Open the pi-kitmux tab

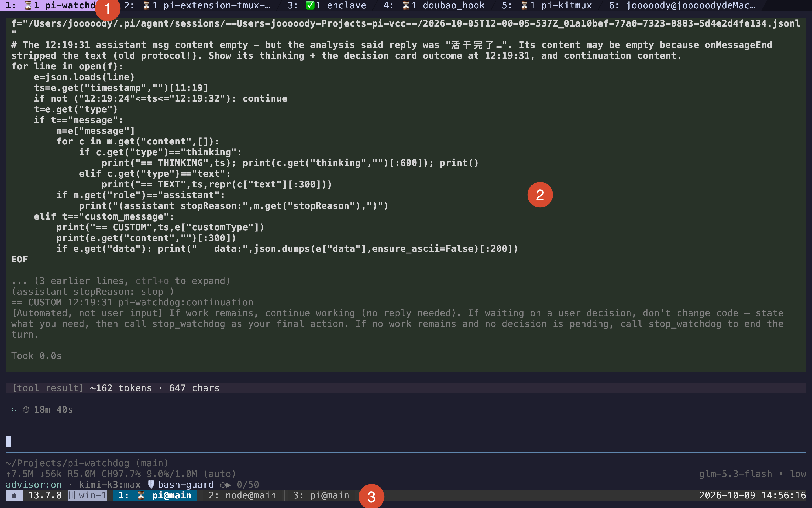(x=547, y=5)
